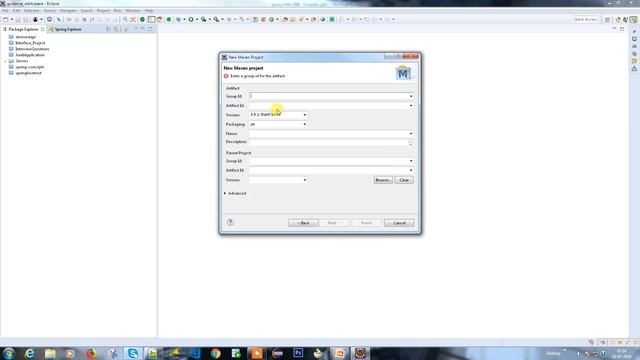Image resolution: width=640 pixels, height=360 pixels.
Task: Select springboottest project in Package Explorer
Action: [x=28, y=73]
